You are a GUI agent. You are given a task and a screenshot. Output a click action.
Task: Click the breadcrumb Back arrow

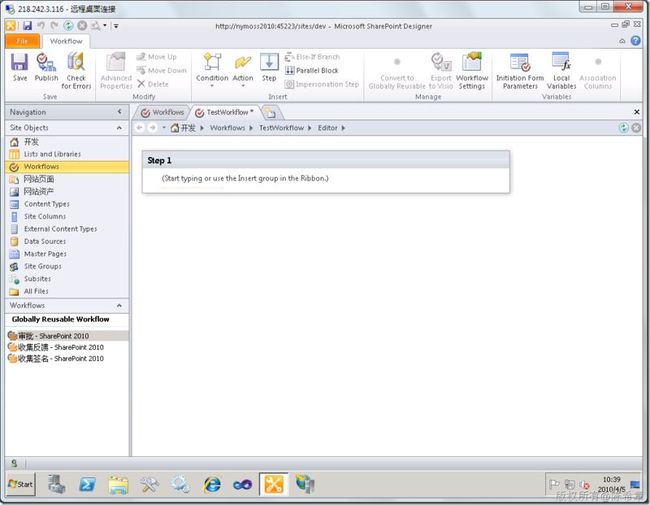pyautogui.click(x=140, y=128)
